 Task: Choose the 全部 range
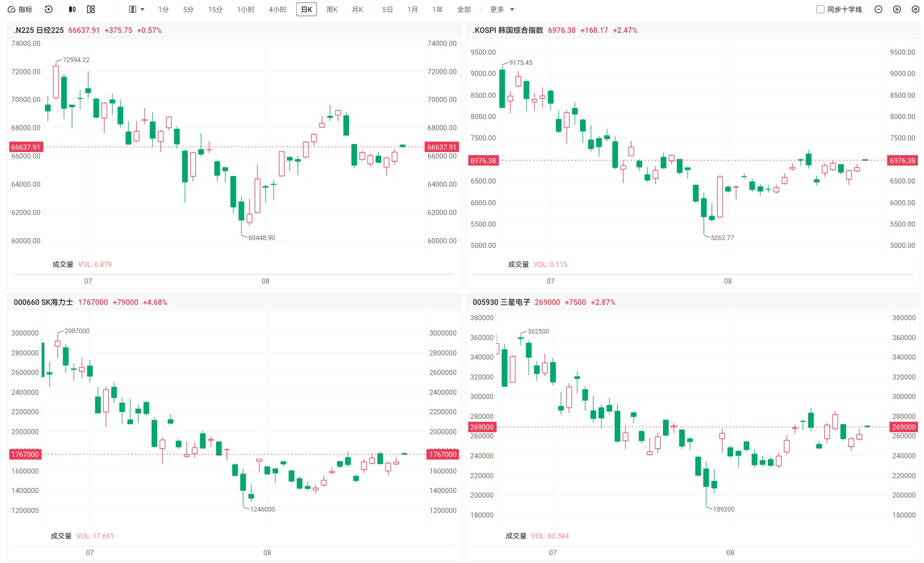click(464, 9)
